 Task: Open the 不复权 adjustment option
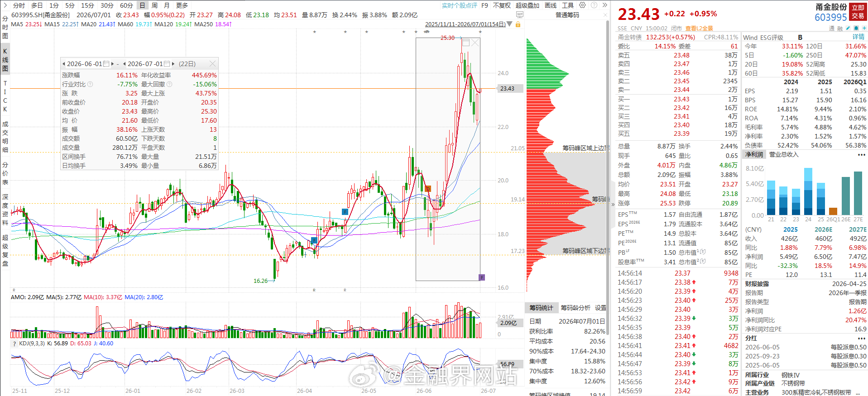click(502, 5)
